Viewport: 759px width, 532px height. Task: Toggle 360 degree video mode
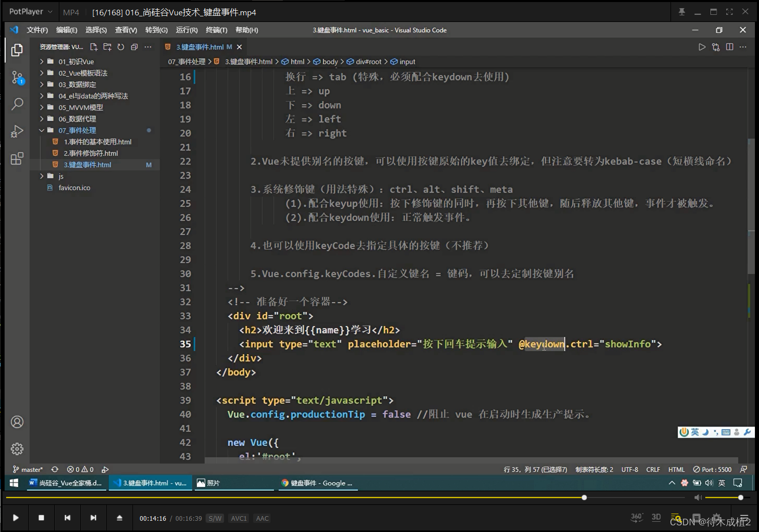click(x=636, y=517)
